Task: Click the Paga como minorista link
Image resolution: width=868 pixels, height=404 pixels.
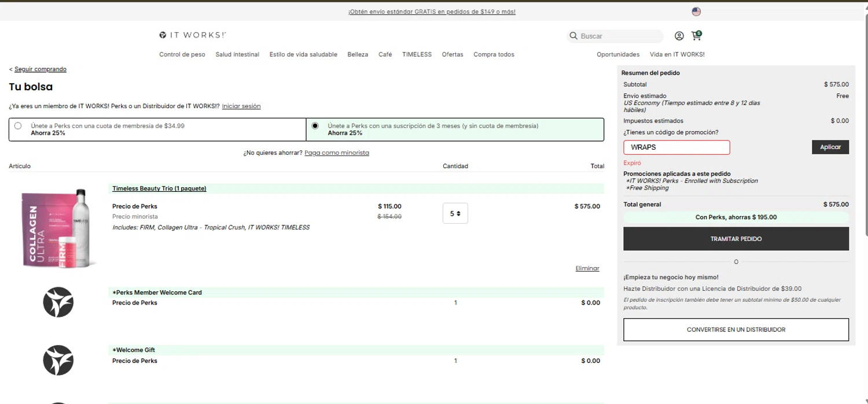Action: 337,153
